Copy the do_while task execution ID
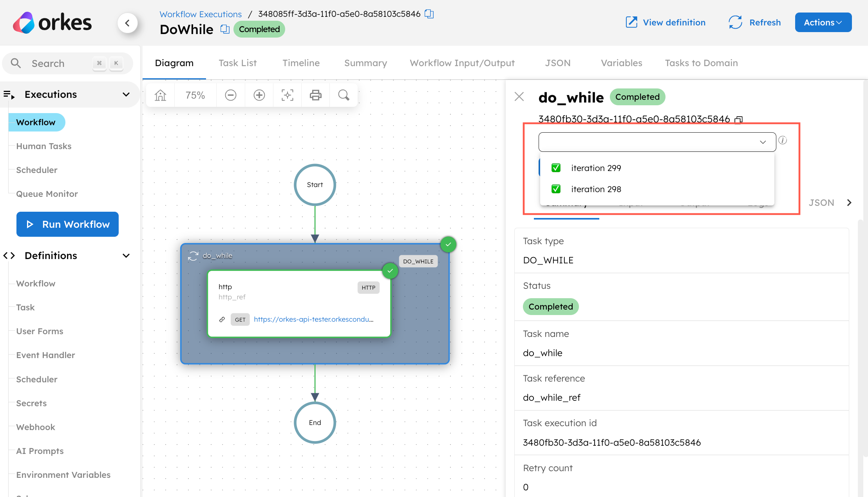This screenshot has width=868, height=497. (738, 119)
